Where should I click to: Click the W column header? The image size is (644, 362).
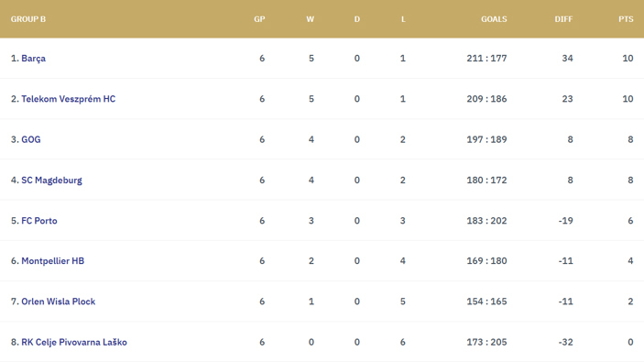[x=310, y=19]
